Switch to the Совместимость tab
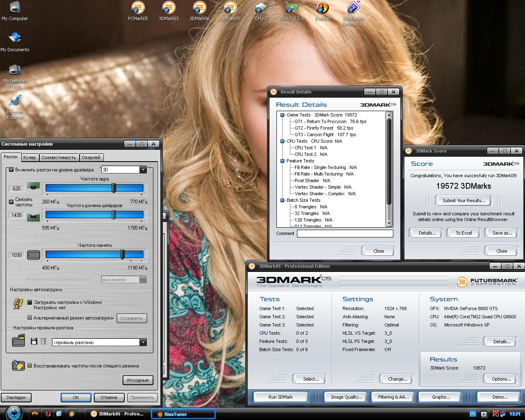The height and width of the screenshot is (420, 525). click(x=59, y=157)
